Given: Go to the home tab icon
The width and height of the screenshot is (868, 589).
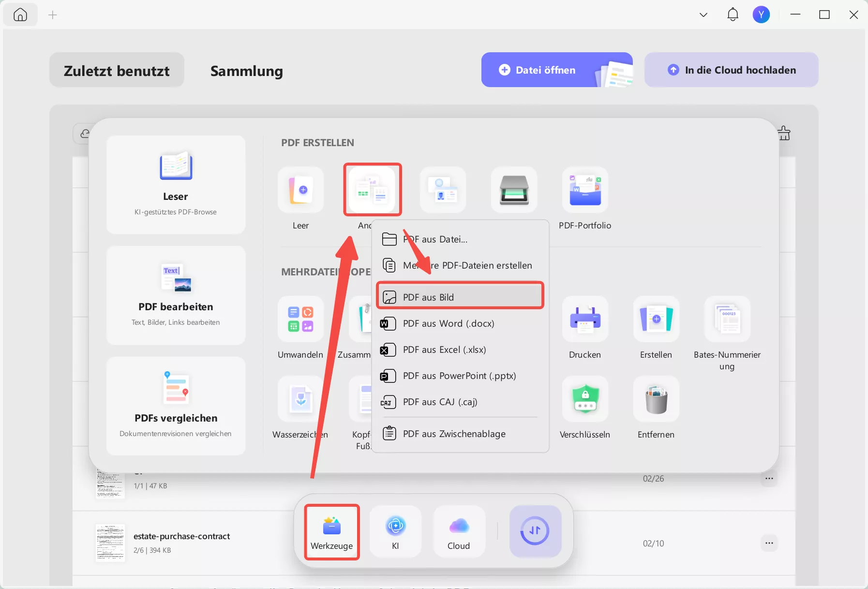Looking at the screenshot, I should [x=20, y=15].
